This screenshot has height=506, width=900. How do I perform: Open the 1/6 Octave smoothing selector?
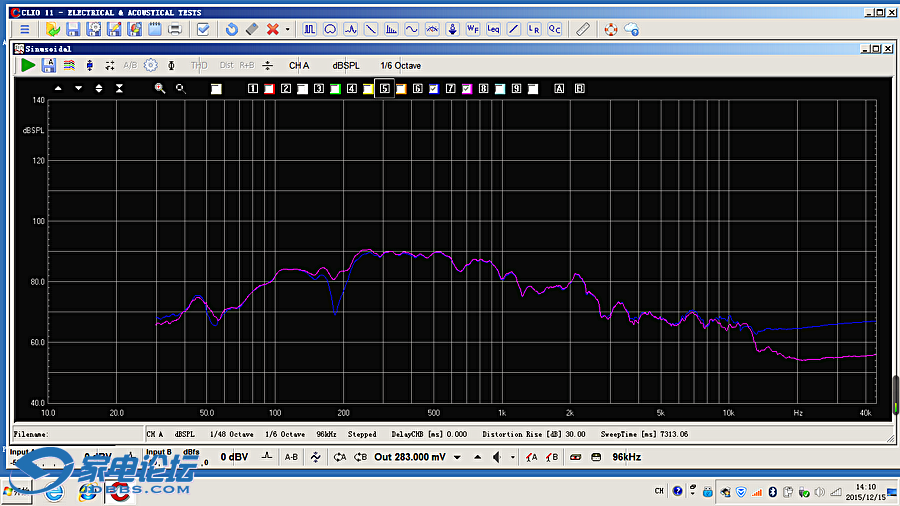[400, 65]
